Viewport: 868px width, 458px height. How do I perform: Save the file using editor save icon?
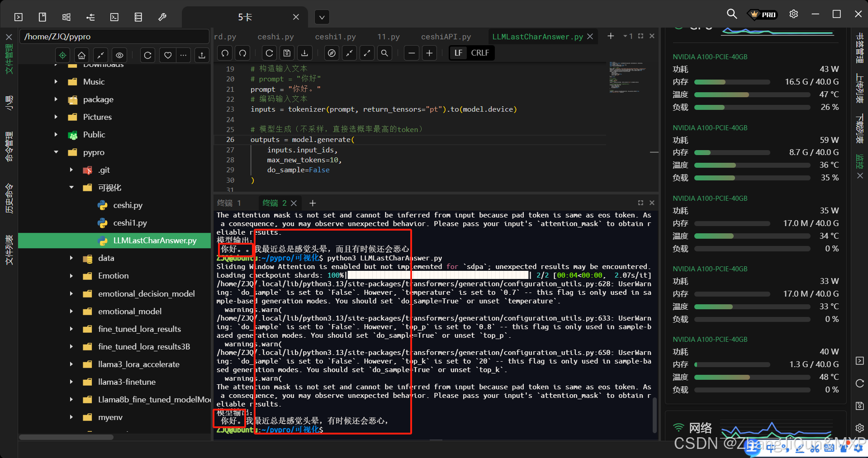point(287,53)
